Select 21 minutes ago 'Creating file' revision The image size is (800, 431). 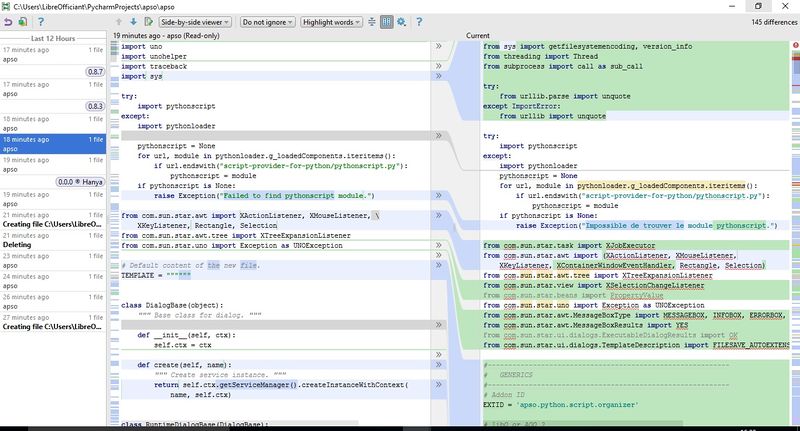point(53,219)
